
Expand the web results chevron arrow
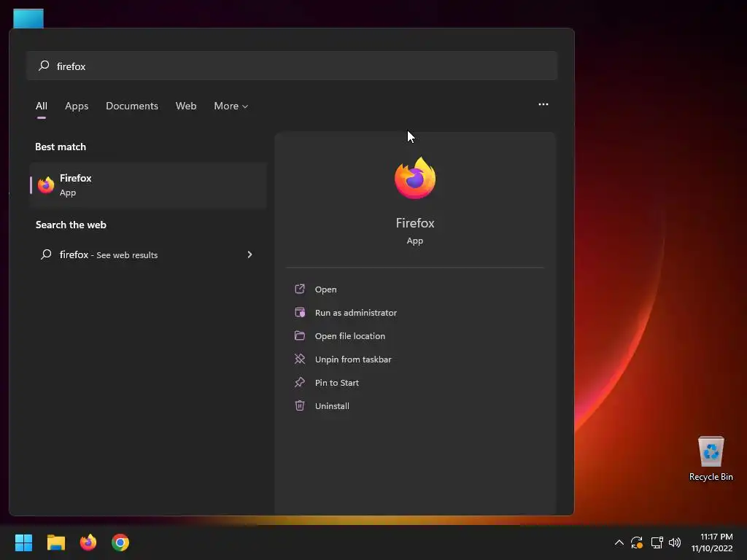(249, 254)
